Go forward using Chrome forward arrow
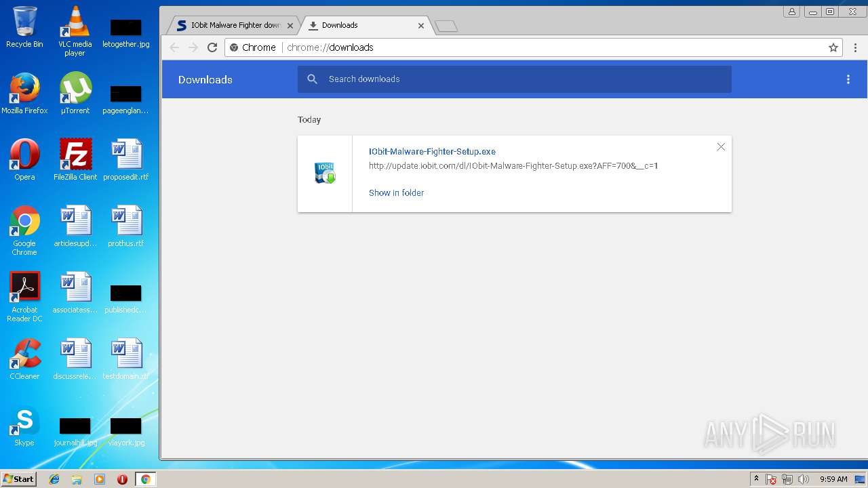This screenshot has width=868, height=488. click(x=193, y=47)
